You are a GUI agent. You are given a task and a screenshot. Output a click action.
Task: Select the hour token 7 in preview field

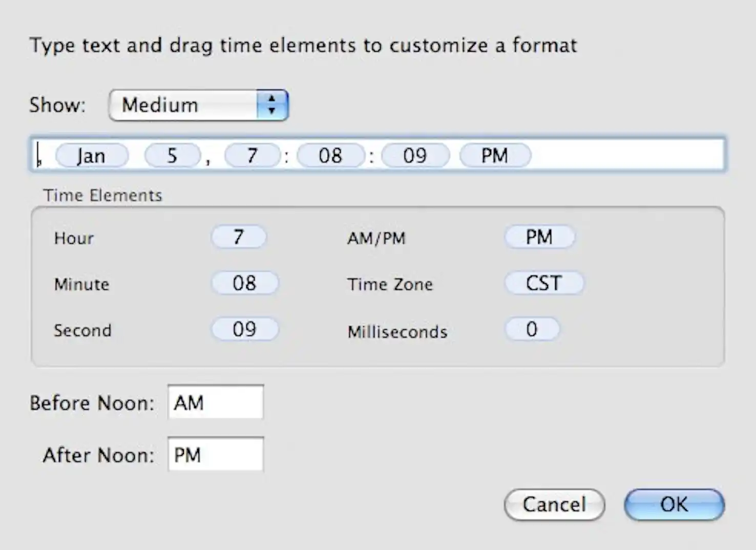click(x=251, y=155)
